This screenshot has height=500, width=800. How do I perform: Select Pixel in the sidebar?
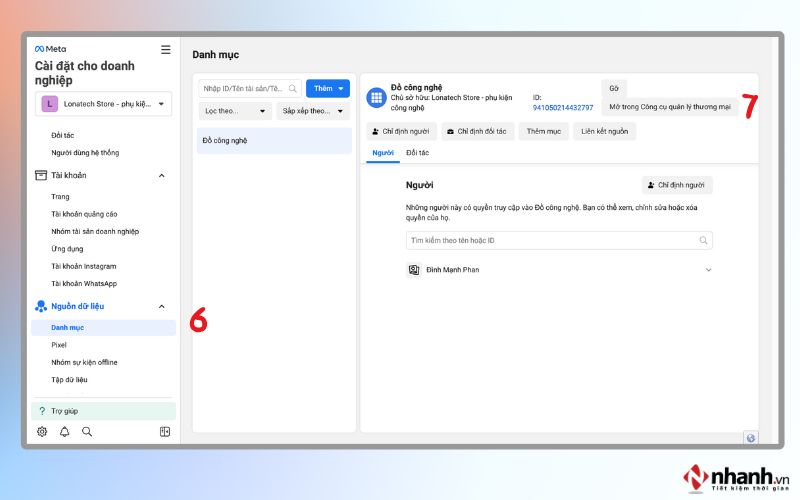[x=59, y=345]
